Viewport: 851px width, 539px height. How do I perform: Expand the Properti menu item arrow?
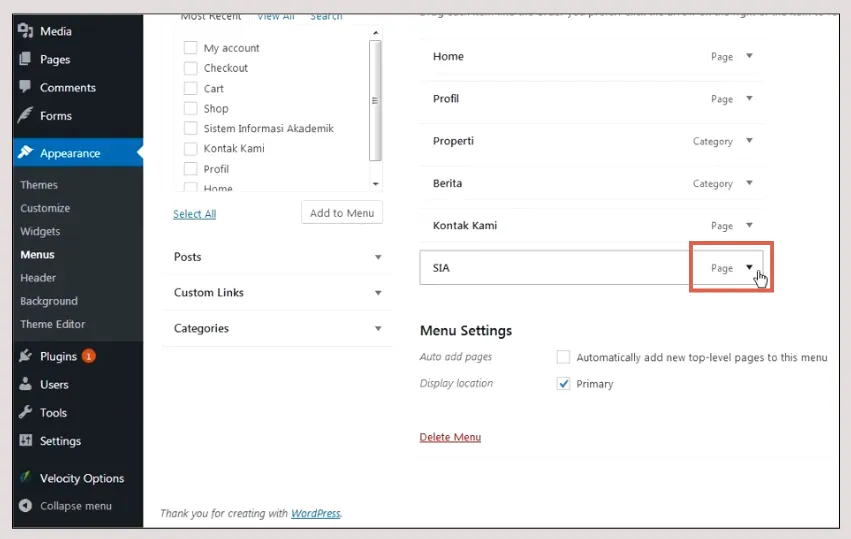(749, 141)
